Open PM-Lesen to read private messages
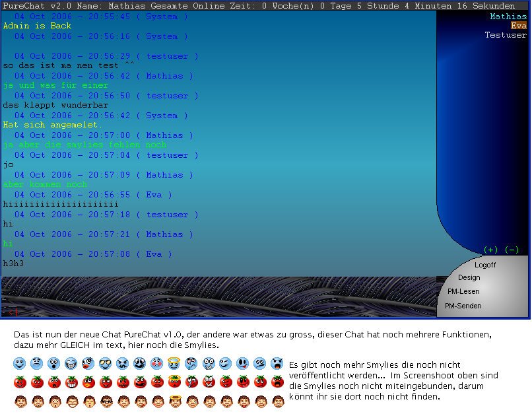532x416 pixels. (x=463, y=291)
